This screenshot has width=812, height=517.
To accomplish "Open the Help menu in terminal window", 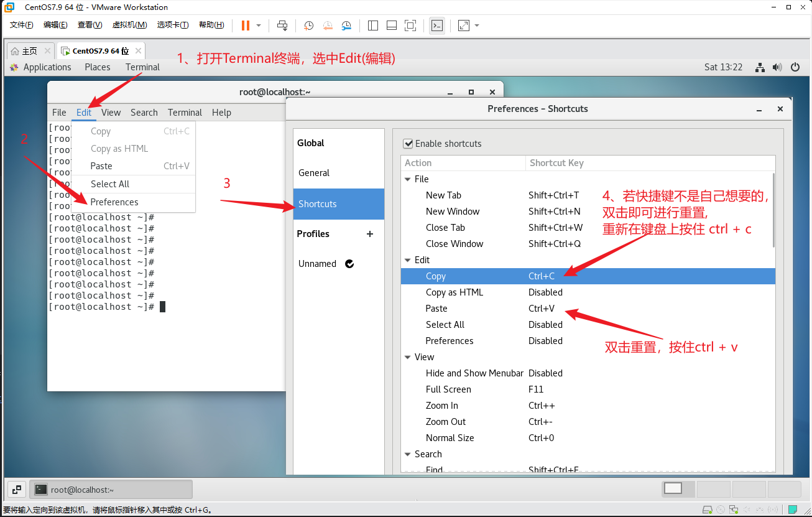I will click(221, 113).
